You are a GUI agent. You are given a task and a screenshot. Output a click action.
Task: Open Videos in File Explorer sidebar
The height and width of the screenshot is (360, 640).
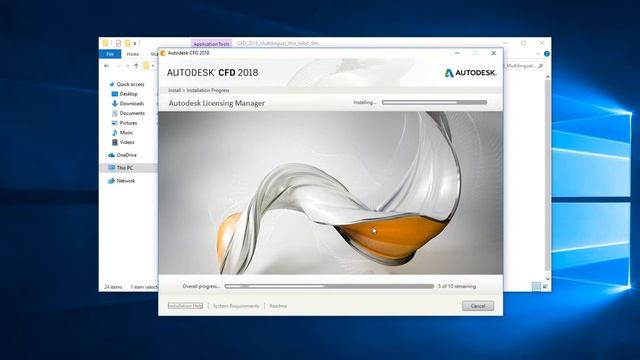(127, 142)
